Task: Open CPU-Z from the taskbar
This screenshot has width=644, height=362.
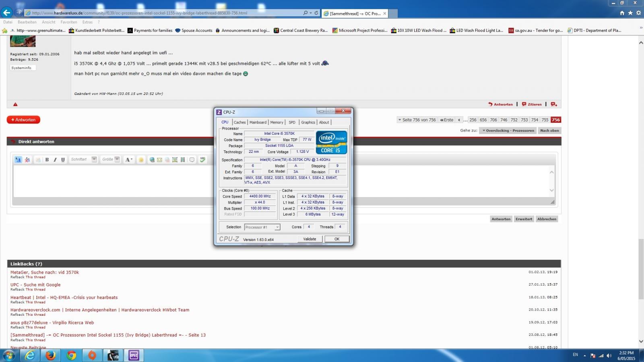Action: tap(134, 355)
